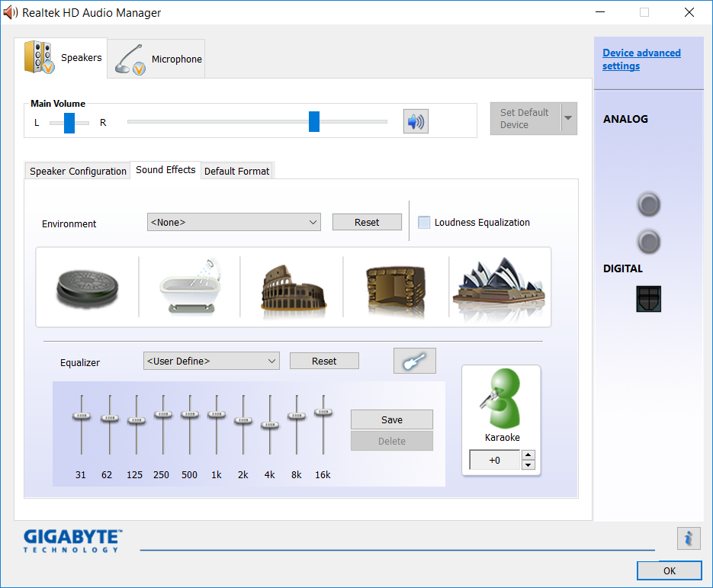
Task: Open the information icon near OK
Action: pos(689,538)
